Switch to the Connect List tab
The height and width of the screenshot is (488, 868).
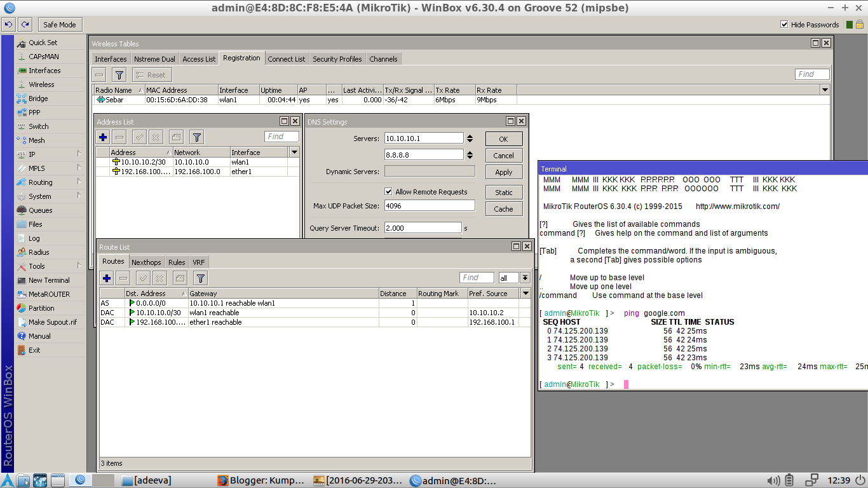click(x=287, y=59)
